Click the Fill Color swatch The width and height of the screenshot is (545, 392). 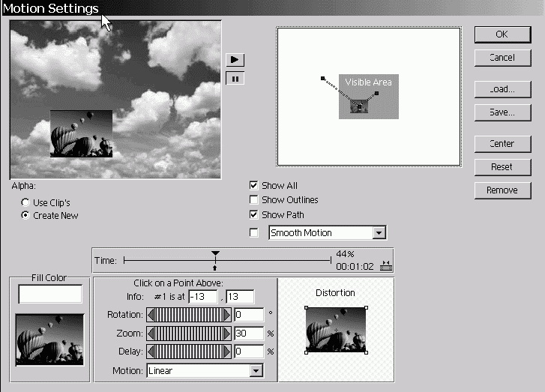pos(50,295)
